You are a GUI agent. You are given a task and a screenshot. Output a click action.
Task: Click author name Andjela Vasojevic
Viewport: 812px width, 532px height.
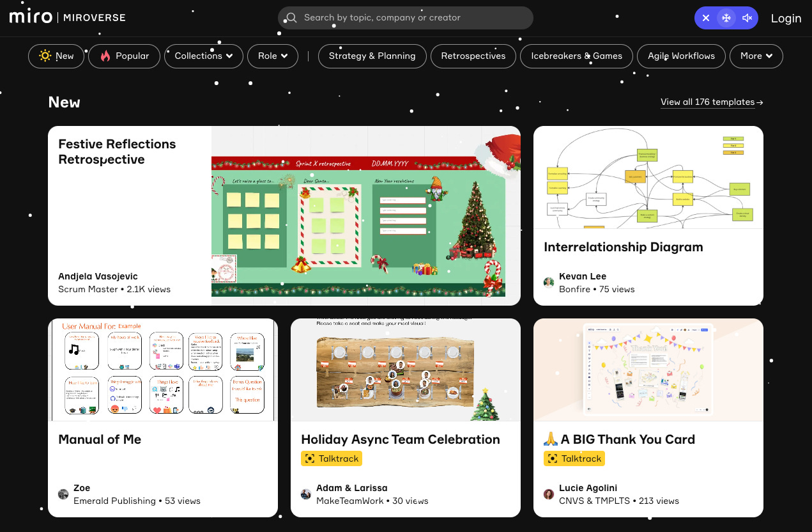98,276
